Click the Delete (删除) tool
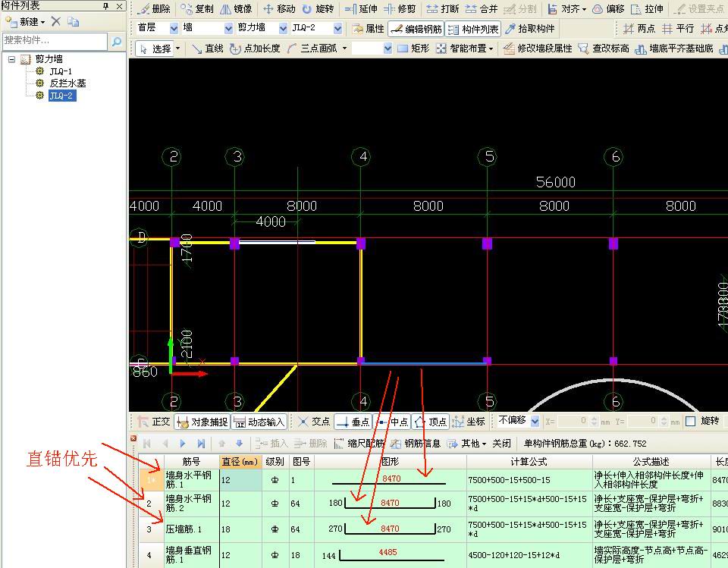 155,9
